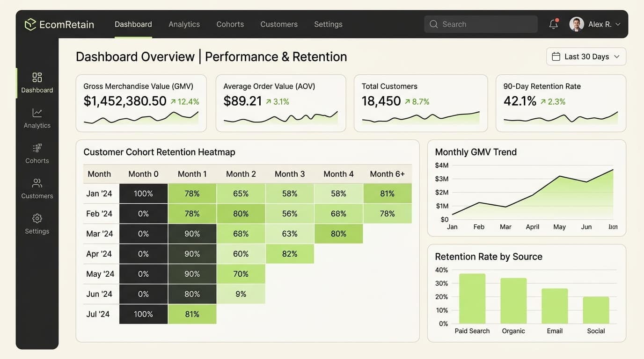The height and width of the screenshot is (359, 644).
Task: Select Jul '24 Month 1 cell 81%
Action: pyautogui.click(x=192, y=314)
